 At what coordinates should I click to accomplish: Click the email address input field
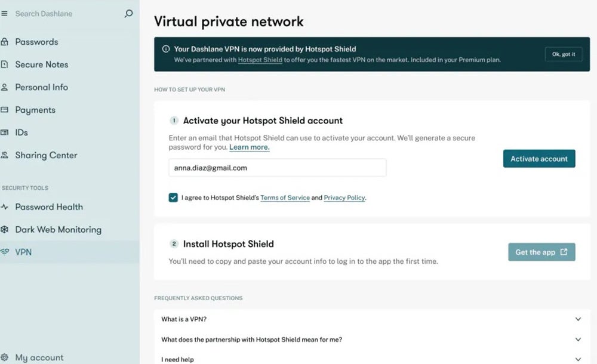click(277, 168)
